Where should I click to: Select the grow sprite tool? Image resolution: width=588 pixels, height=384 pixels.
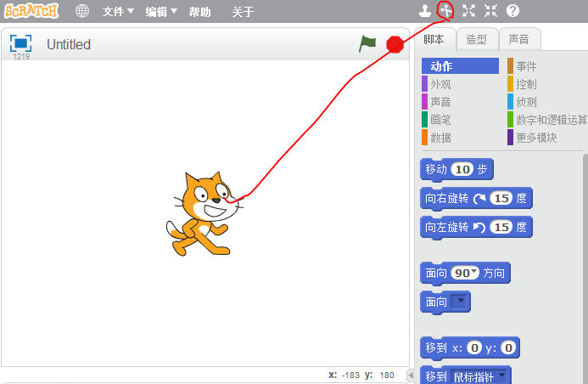[x=468, y=10]
